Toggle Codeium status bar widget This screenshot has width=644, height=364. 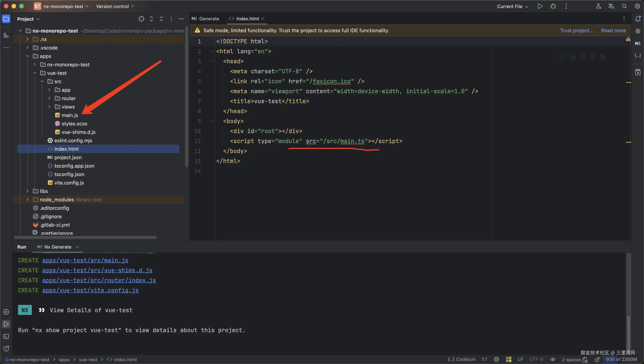click(462, 360)
